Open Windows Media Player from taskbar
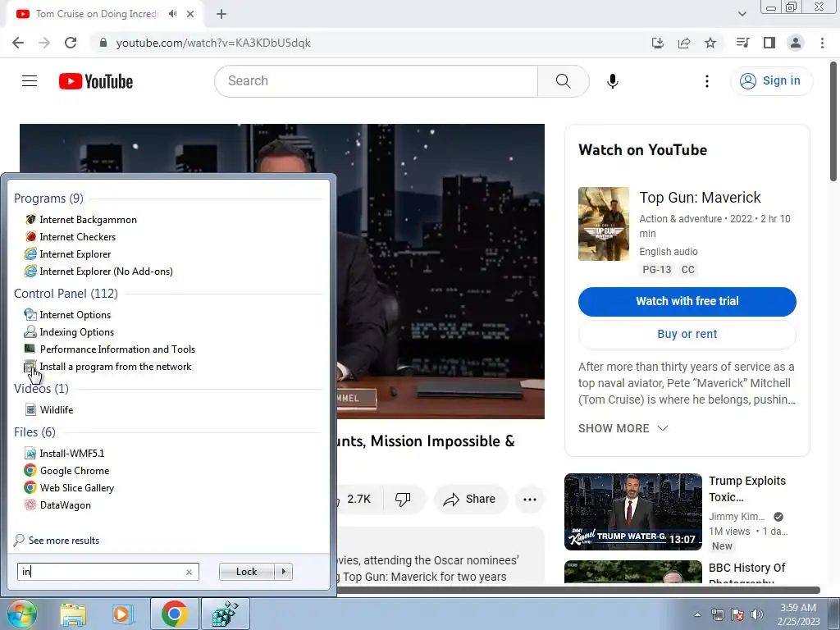840x630 pixels. 123,614
